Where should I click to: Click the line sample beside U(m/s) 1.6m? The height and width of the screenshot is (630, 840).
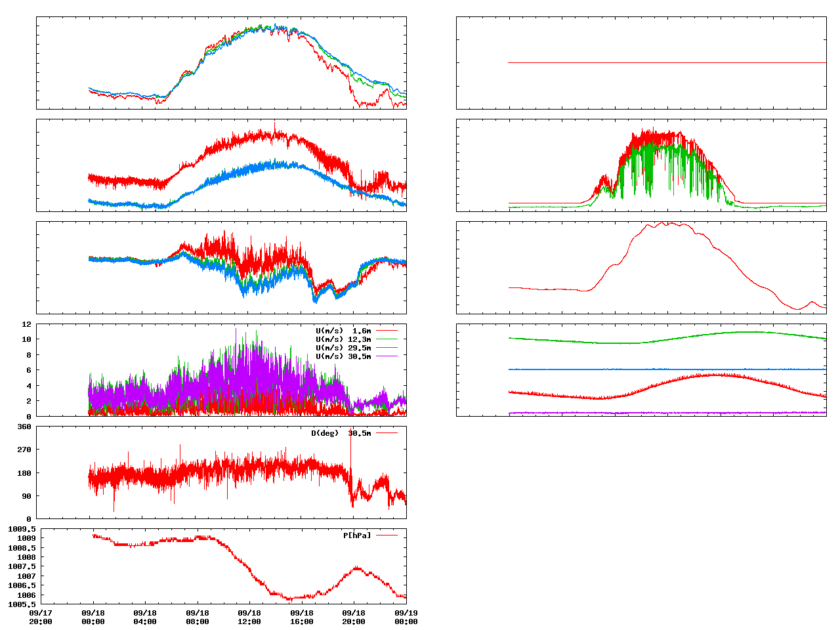pyautogui.click(x=387, y=331)
